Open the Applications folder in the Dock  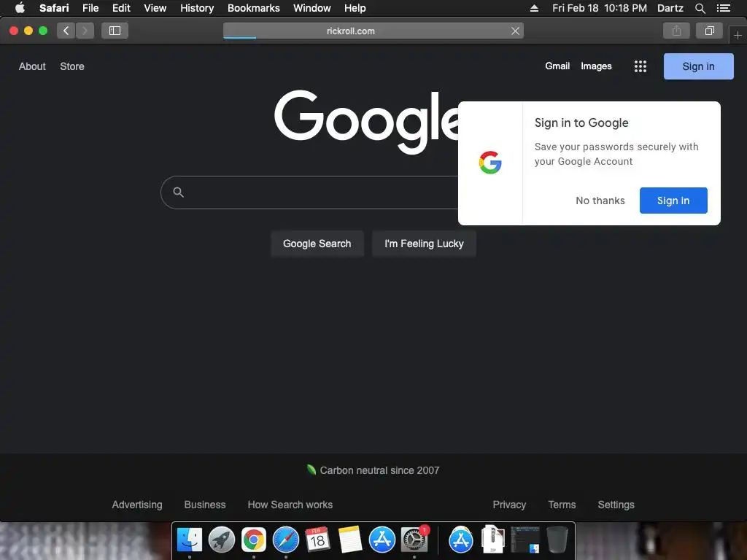(461, 540)
